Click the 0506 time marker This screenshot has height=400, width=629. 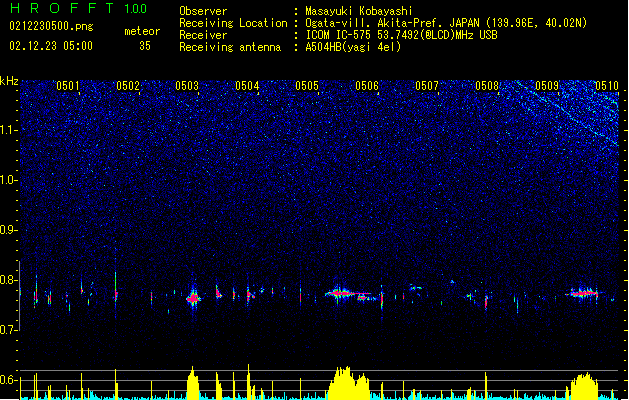click(x=367, y=86)
